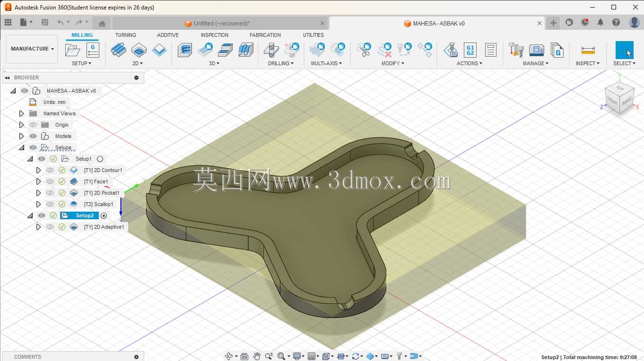Toggle the Origin visibility eye
Image resolution: width=644 pixels, height=361 pixels.
(x=33, y=125)
